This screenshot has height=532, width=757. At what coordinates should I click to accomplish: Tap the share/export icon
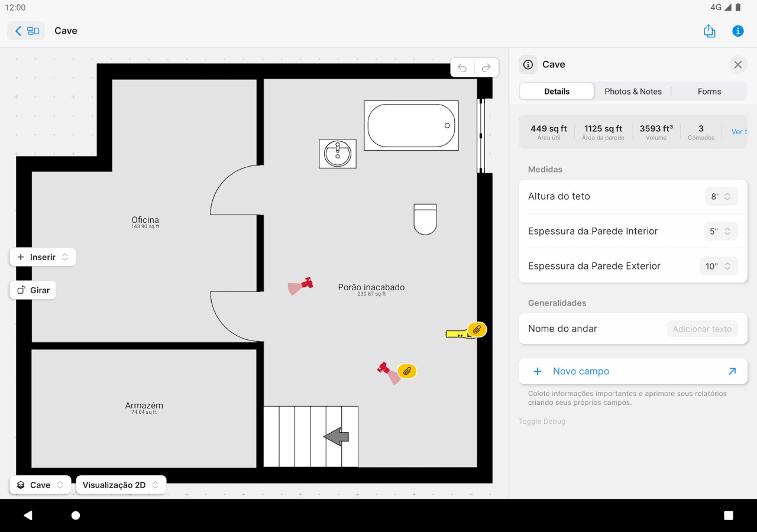[x=710, y=31]
